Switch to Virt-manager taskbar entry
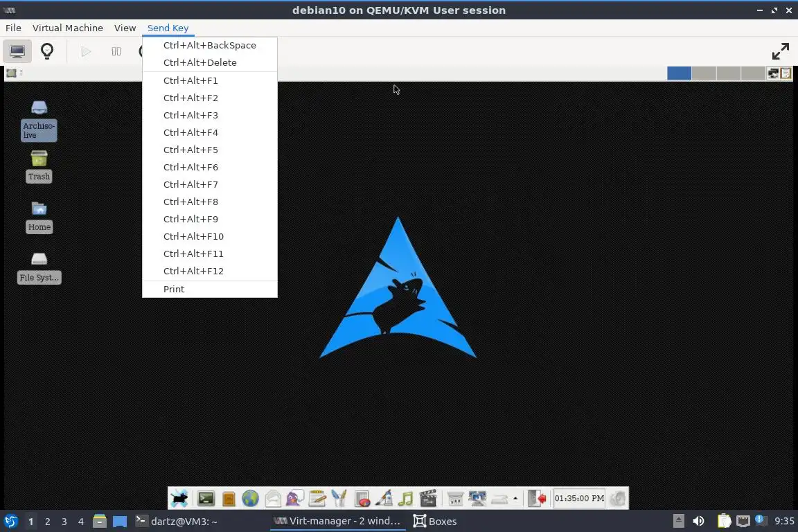This screenshot has width=798, height=532. pos(337,522)
